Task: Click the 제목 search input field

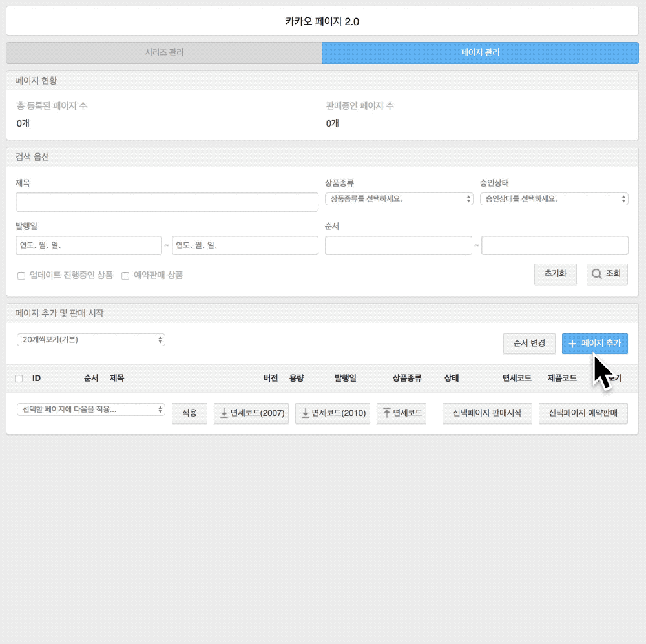Action: pos(167,202)
